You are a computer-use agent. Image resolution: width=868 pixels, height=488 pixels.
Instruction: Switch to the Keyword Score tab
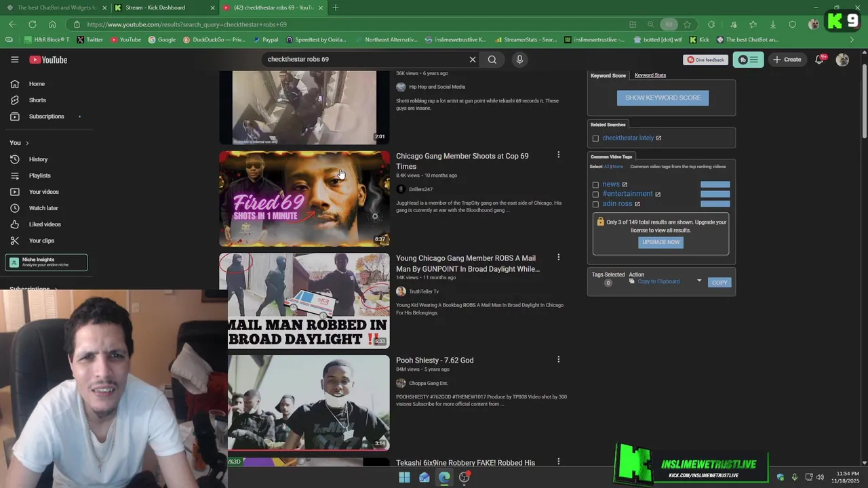click(x=608, y=75)
